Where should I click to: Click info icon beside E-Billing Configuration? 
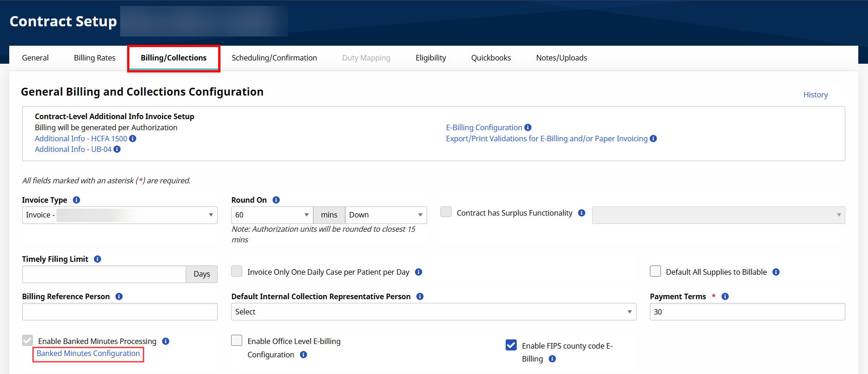(x=528, y=127)
